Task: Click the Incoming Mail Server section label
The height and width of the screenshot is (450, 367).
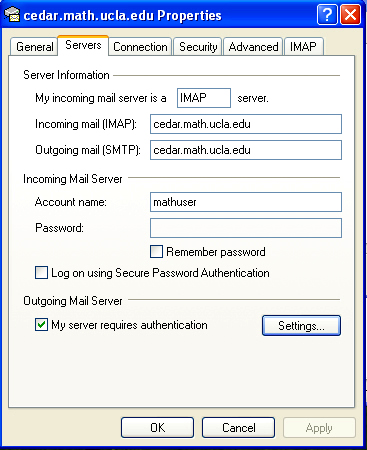Action: [73, 179]
